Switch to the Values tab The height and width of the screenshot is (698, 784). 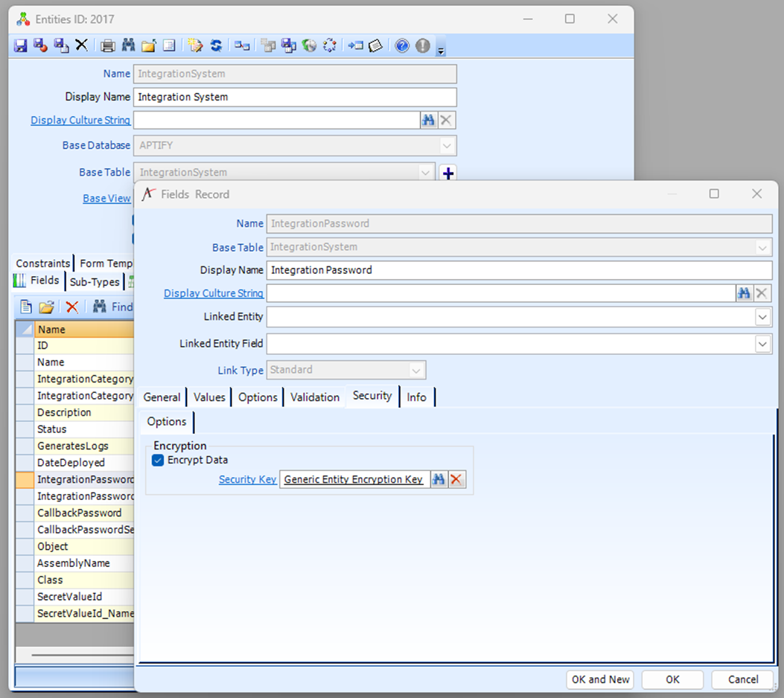point(209,397)
